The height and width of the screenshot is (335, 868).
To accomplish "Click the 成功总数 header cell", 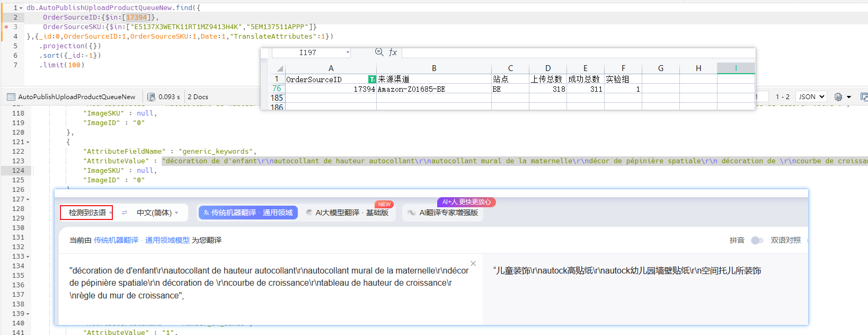I will tap(586, 79).
